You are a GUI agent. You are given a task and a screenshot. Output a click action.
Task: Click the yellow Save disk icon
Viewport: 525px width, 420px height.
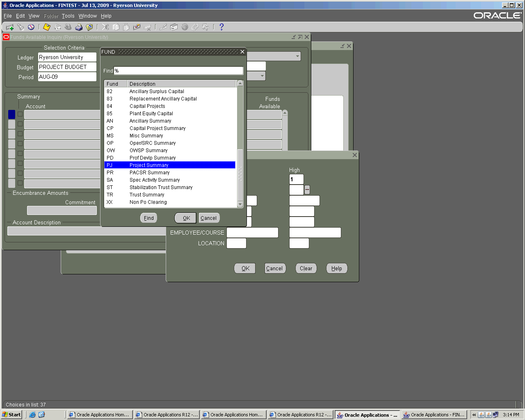point(47,27)
